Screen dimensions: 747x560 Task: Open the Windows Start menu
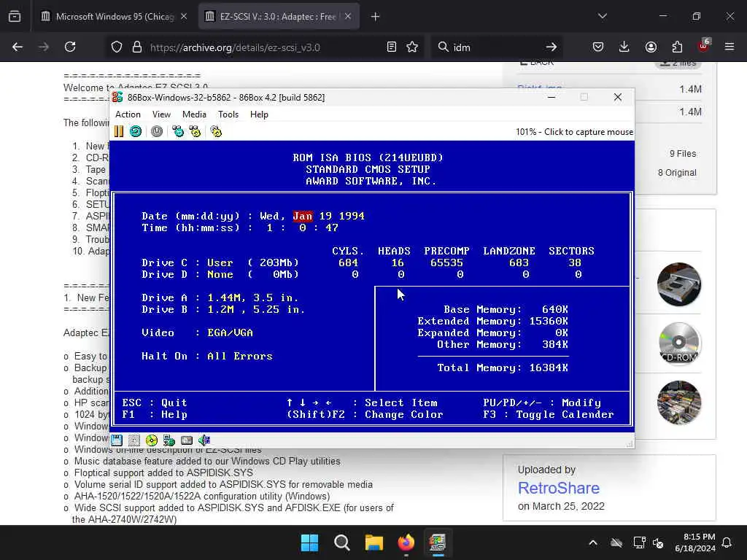309,542
